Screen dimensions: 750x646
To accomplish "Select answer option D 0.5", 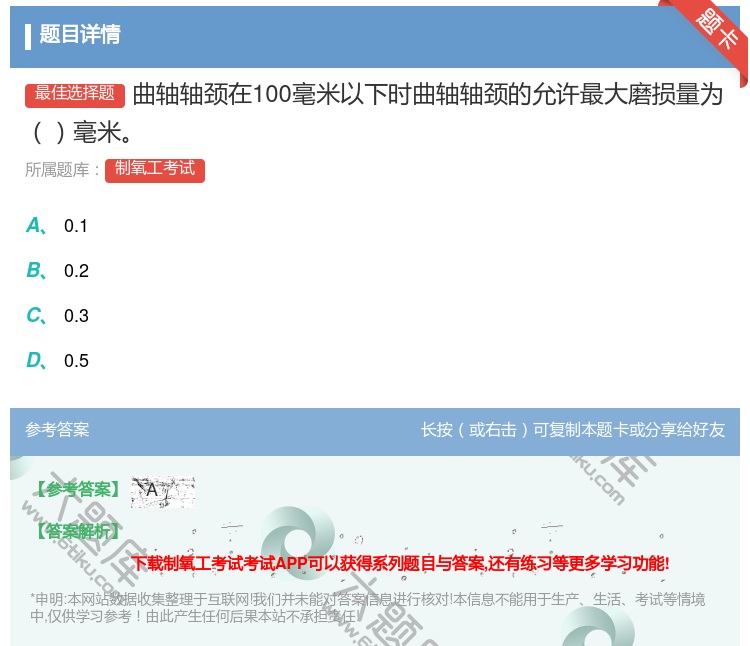I will pos(57,361).
